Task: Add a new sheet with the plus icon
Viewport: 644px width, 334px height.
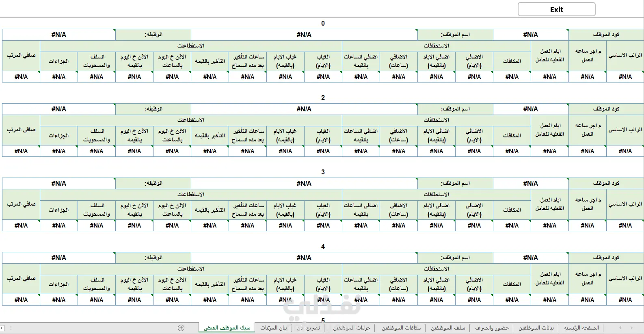Action: coord(181,328)
